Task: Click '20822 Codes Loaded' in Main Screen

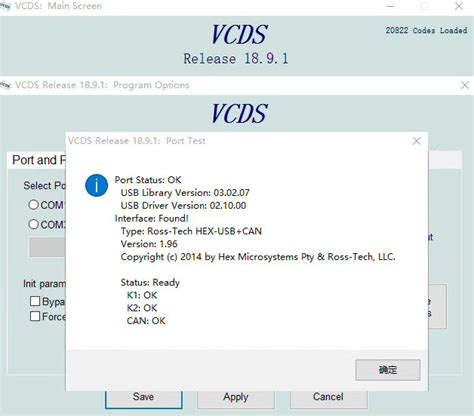Action: click(x=426, y=30)
